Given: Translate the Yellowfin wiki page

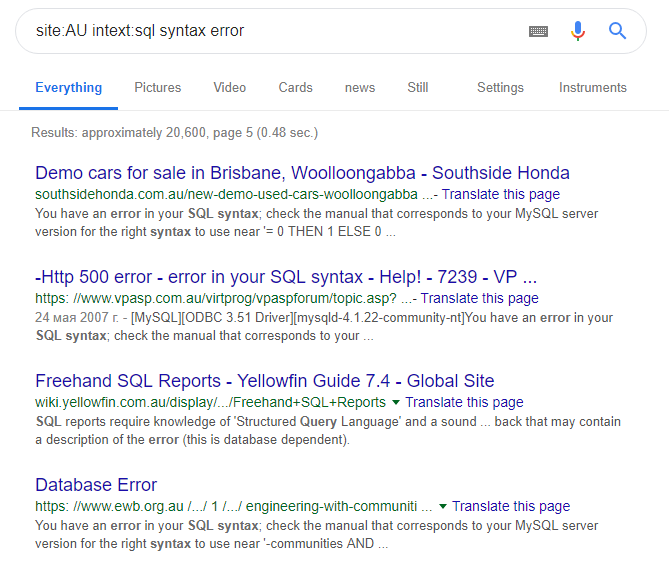Looking at the screenshot, I should (x=464, y=402).
